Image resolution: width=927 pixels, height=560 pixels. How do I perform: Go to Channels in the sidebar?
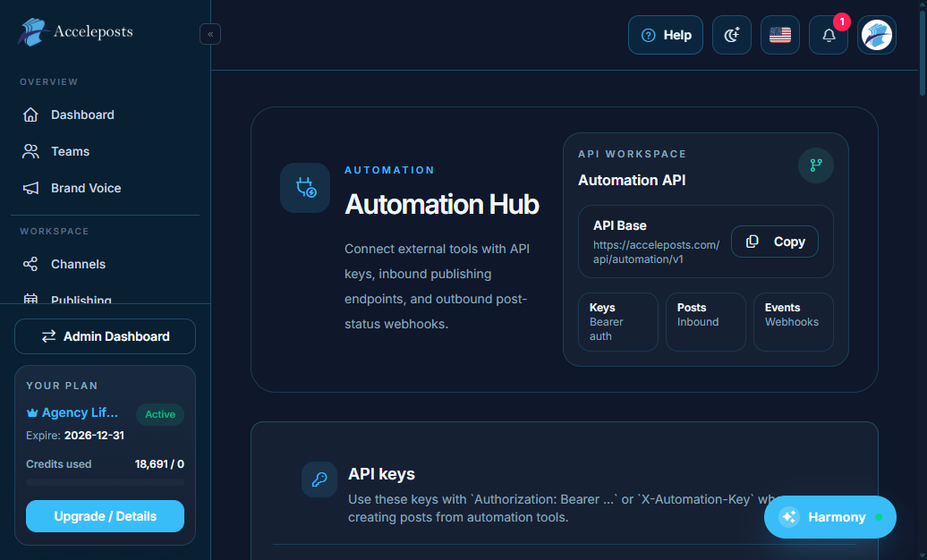106,264
